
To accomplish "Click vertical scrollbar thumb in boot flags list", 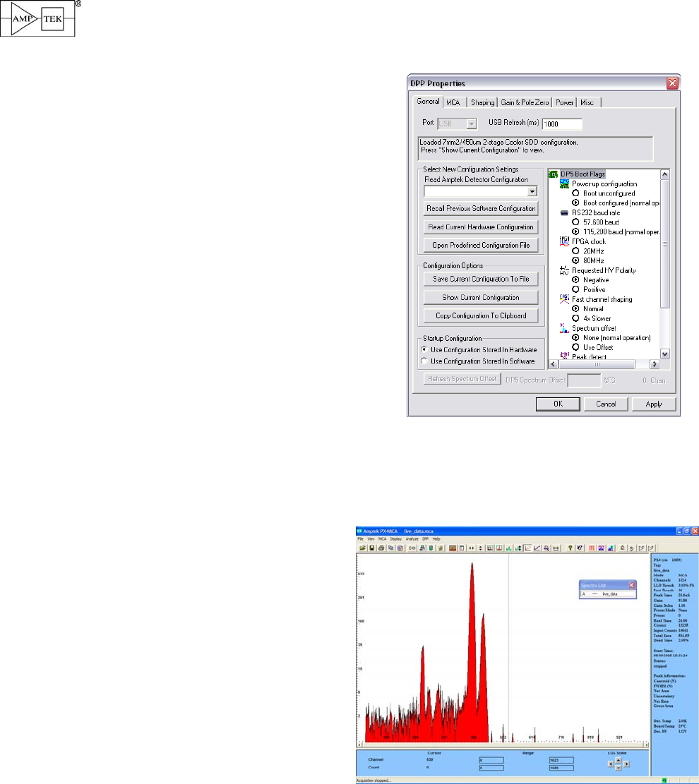I will (x=665, y=244).
